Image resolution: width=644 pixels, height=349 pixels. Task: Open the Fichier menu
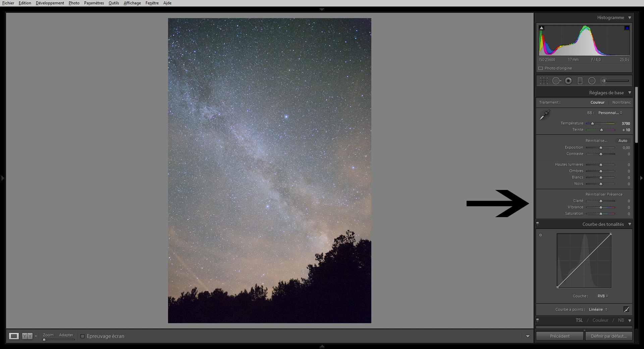point(8,3)
